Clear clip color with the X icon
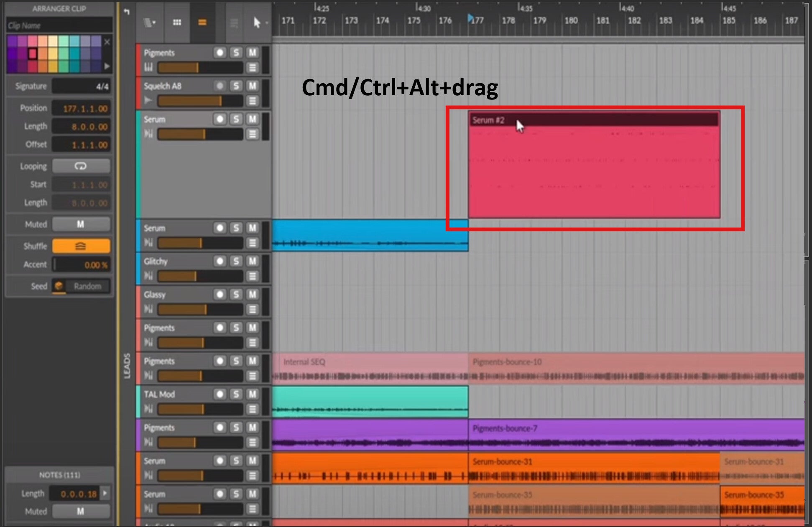 point(107,42)
